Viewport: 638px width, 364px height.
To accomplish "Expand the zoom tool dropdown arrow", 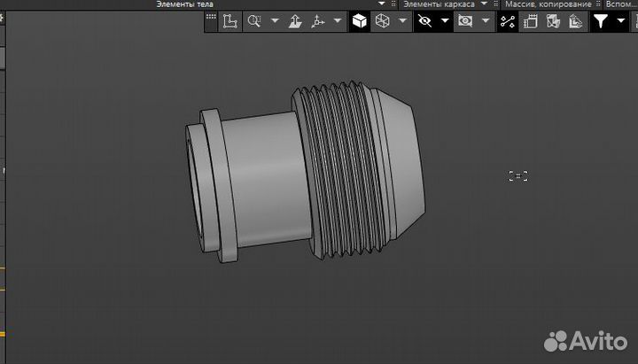I will [x=275, y=21].
